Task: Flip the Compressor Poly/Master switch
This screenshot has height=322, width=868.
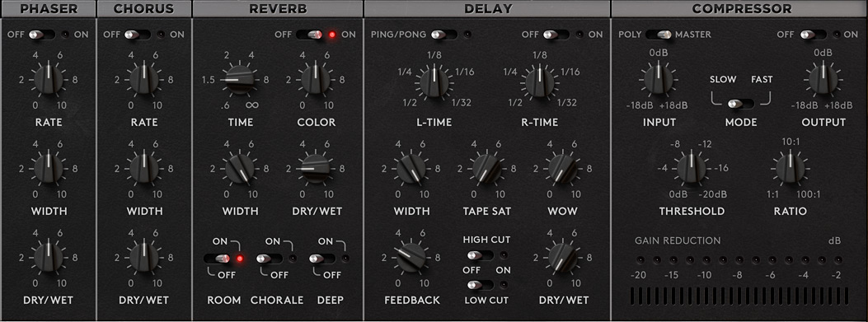Action: 659,35
